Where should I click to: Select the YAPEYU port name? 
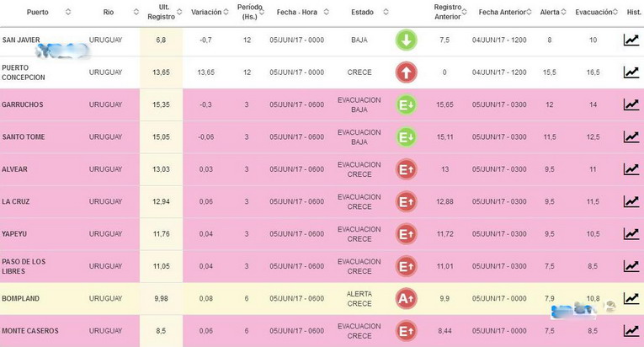(x=14, y=233)
